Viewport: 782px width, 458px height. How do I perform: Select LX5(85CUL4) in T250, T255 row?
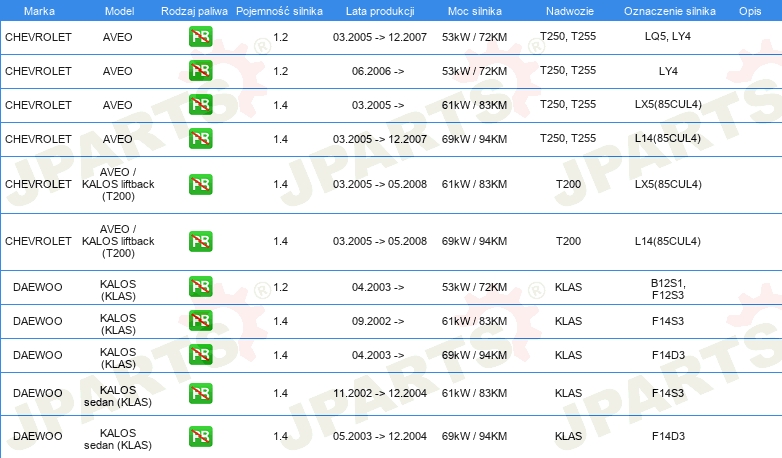668,104
